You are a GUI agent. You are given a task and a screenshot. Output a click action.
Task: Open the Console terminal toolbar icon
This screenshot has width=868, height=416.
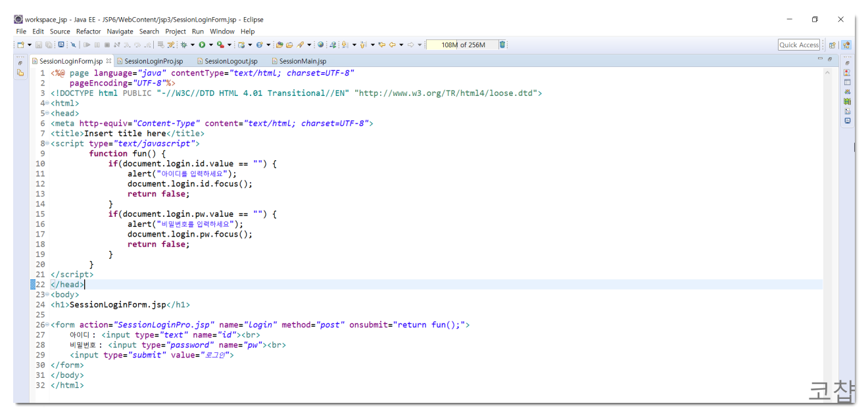(61, 45)
